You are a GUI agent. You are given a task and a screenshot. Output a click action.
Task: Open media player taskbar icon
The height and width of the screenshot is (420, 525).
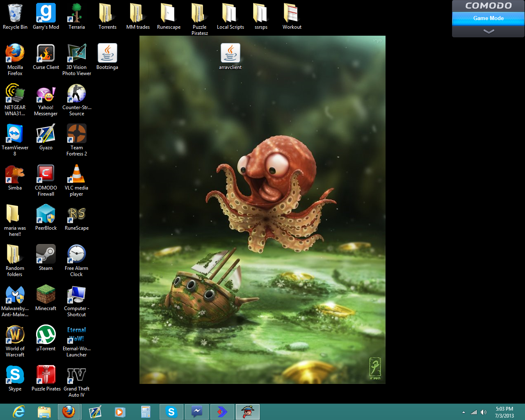(x=120, y=412)
